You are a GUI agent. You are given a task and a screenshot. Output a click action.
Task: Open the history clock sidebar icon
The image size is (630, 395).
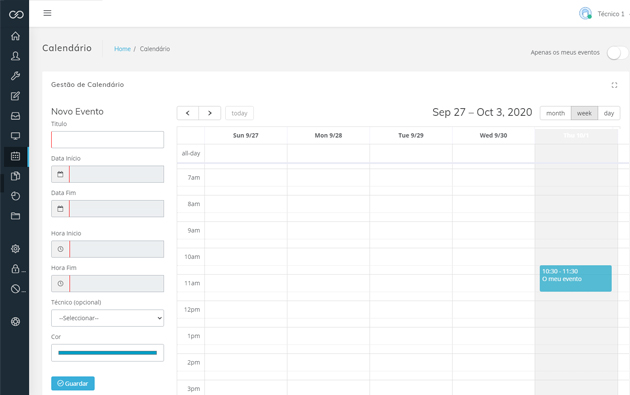point(15,196)
